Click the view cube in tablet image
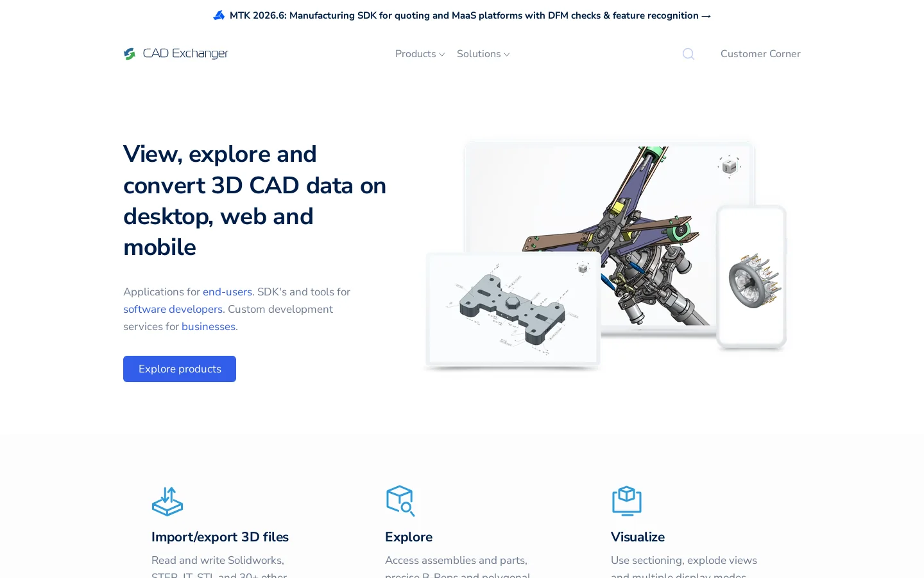 pyautogui.click(x=583, y=268)
